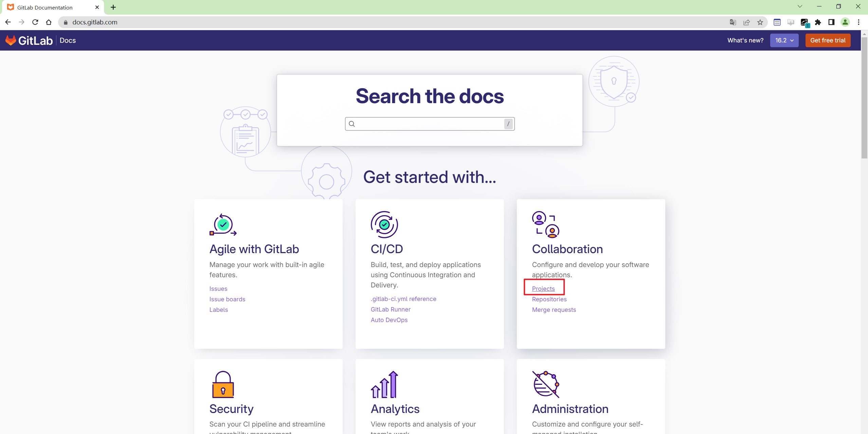Screen dimensions: 868x434
Task: Click the CI/CD heading
Action: [x=387, y=249]
